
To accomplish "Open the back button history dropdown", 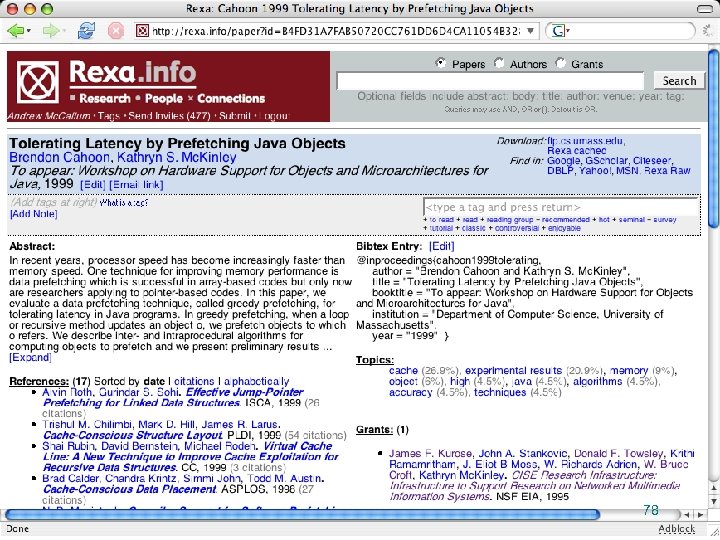I will (28, 31).
